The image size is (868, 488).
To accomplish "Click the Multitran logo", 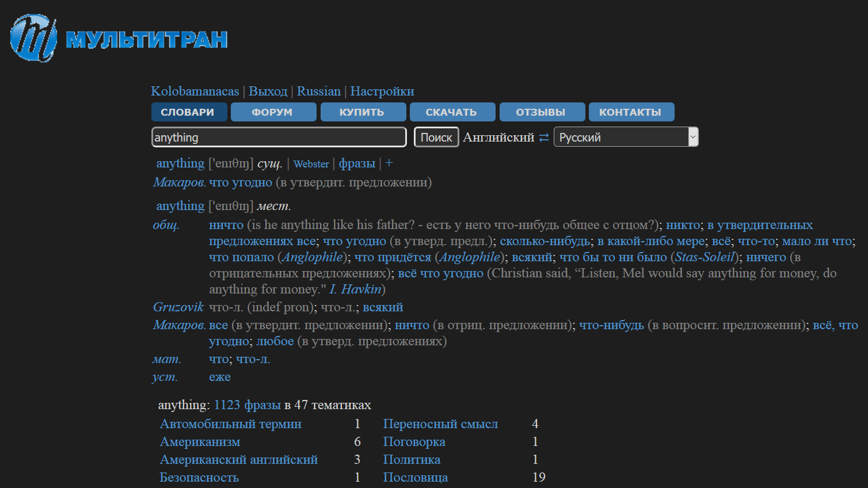I will pyautogui.click(x=119, y=39).
